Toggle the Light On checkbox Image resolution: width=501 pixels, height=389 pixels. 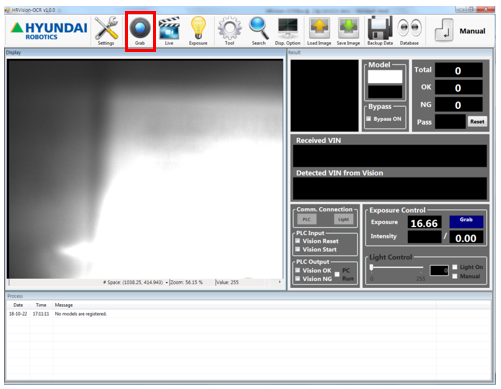[455, 267]
